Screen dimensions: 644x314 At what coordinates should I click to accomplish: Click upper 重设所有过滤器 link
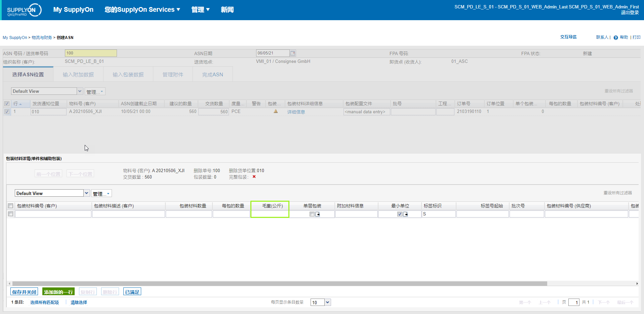[x=618, y=91]
